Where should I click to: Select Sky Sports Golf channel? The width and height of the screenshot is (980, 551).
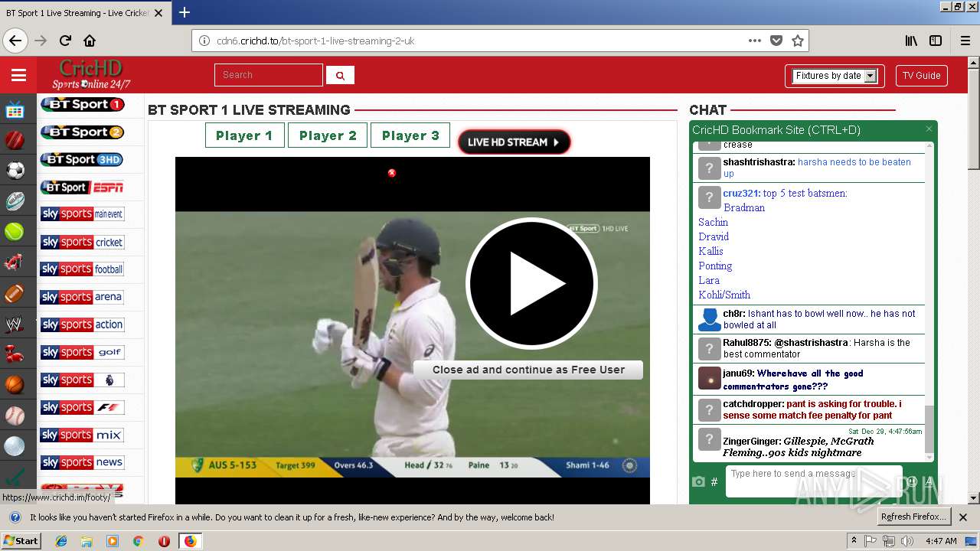[x=82, y=352]
